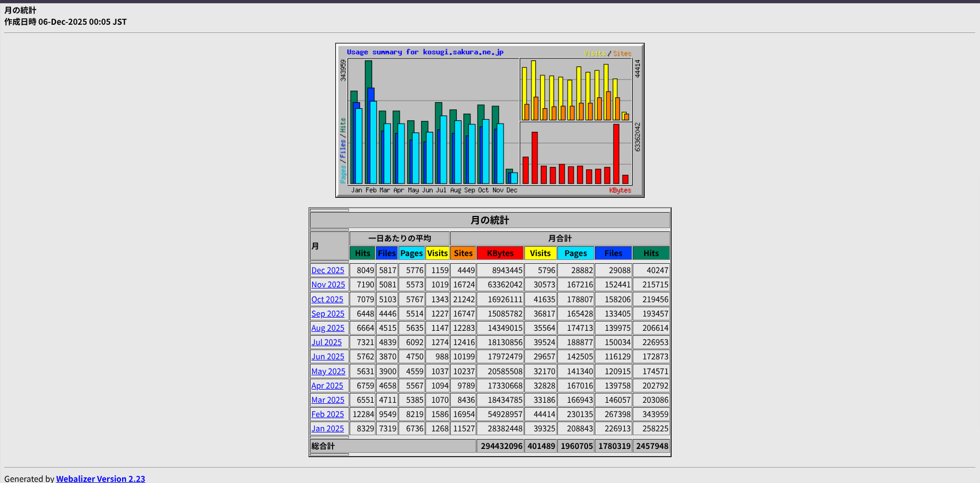The height and width of the screenshot is (483, 980).
Task: Open the Sep 2025 month link
Action: click(x=328, y=314)
